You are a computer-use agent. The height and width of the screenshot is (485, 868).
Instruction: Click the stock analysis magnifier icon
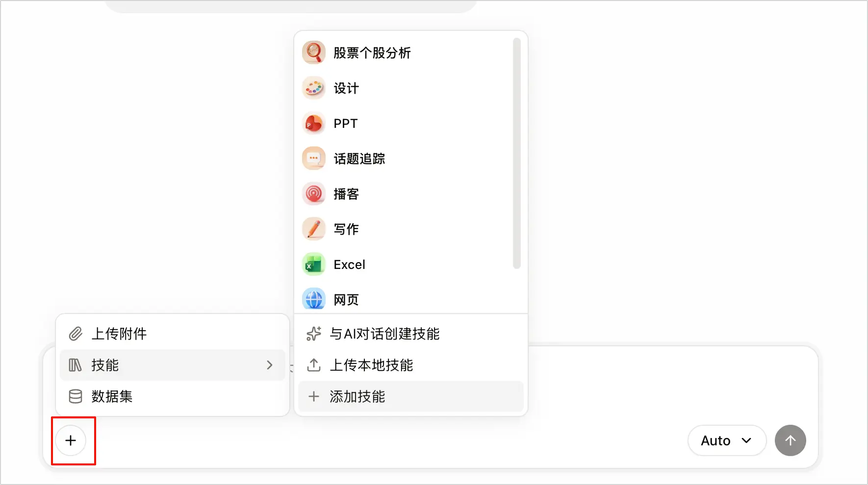[x=314, y=52]
